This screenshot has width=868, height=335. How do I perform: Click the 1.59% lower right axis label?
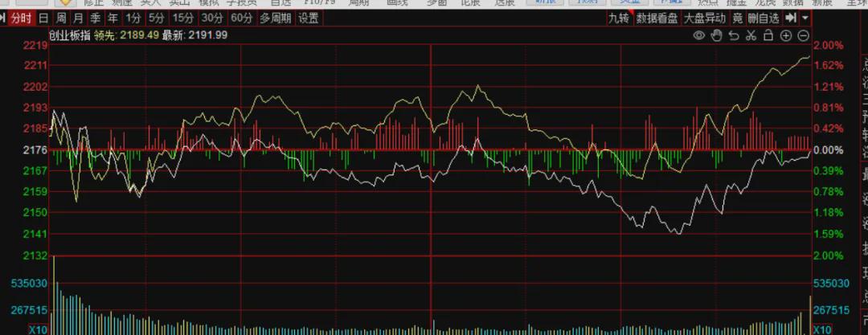[x=829, y=235]
